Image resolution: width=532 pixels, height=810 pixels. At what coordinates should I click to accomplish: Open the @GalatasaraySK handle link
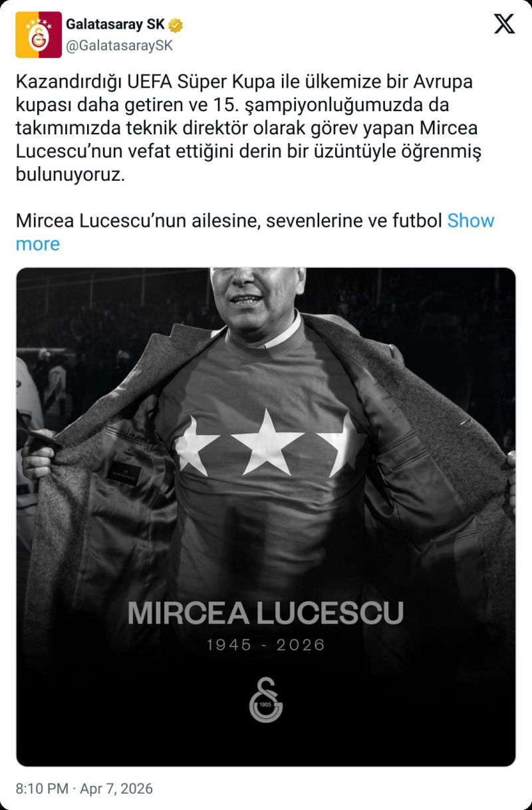(119, 45)
